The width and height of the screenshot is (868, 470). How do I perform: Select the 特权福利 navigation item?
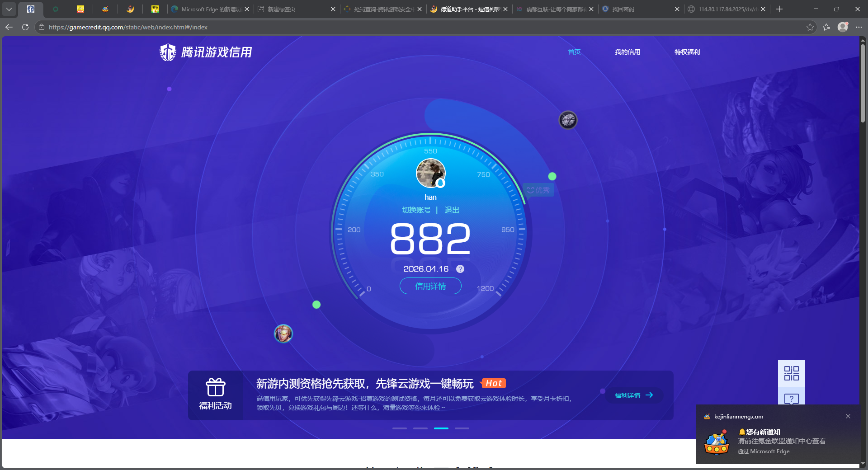pos(687,52)
